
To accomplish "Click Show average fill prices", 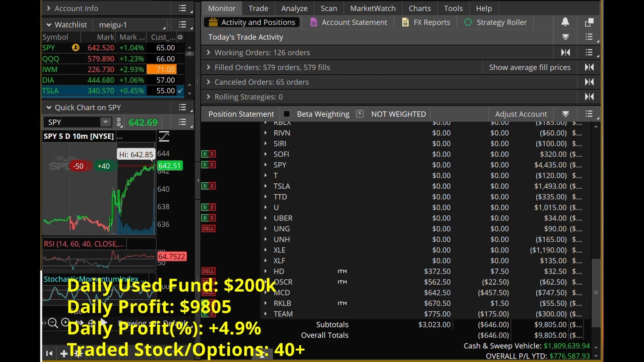I will pos(530,67).
